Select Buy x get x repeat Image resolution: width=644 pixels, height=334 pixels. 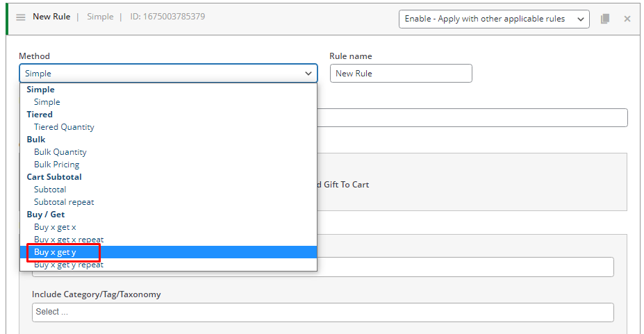click(x=69, y=240)
